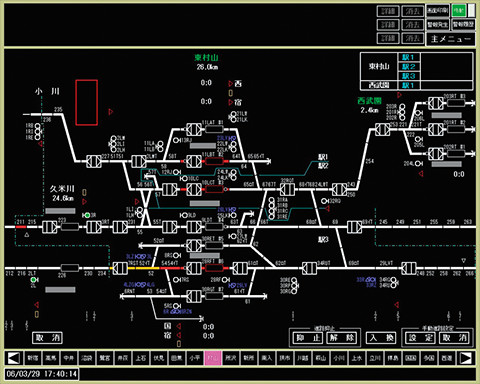Click the red empty rectangle near 小川
The image size is (480, 384).
[87, 102]
